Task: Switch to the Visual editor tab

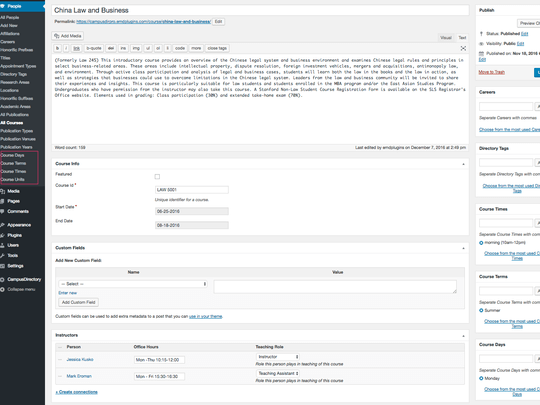Action: click(x=446, y=38)
